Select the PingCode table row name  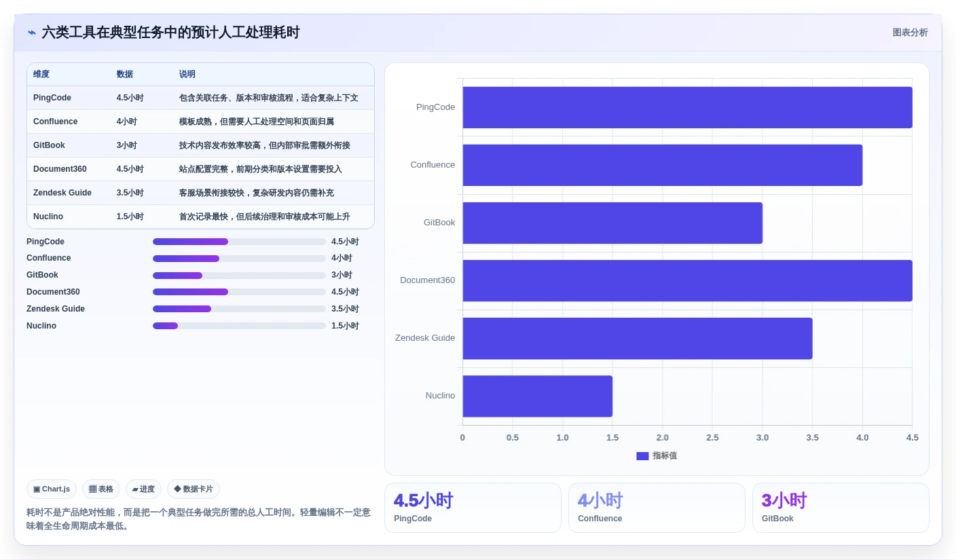pos(52,98)
